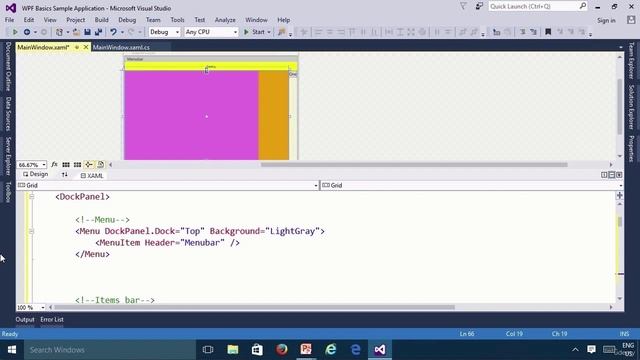
Task: Open the Any CPU platform dropdown
Action: tap(211, 32)
